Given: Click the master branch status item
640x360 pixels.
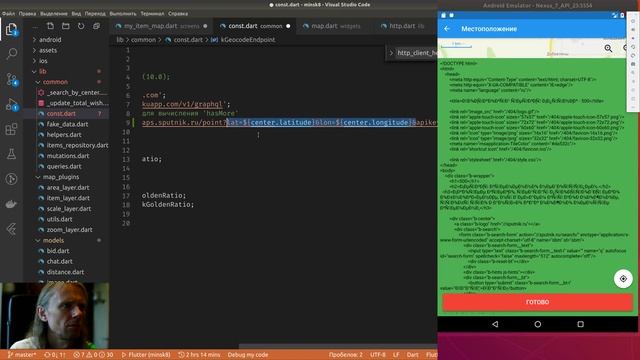Looking at the screenshot, I should pyautogui.click(x=22, y=355).
